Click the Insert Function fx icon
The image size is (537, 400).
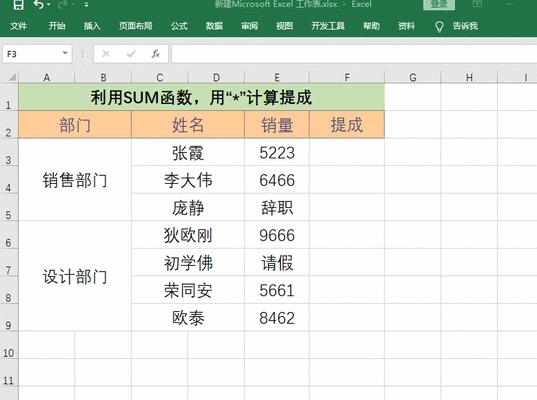pos(155,54)
